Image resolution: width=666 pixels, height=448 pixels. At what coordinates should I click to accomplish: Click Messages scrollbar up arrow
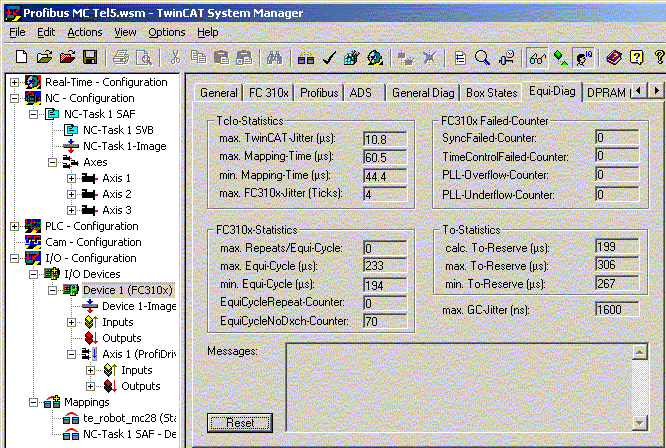click(x=640, y=352)
